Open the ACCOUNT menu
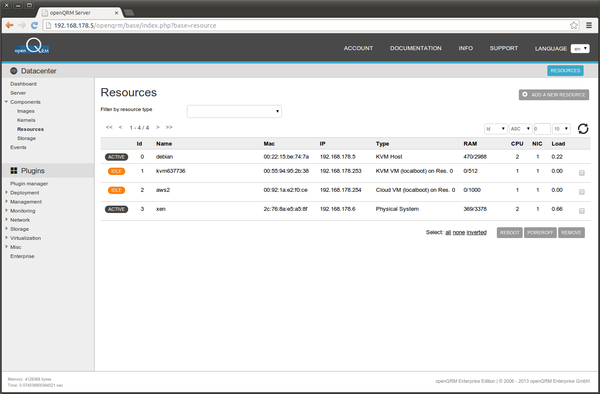This screenshot has width=600, height=394. point(358,48)
